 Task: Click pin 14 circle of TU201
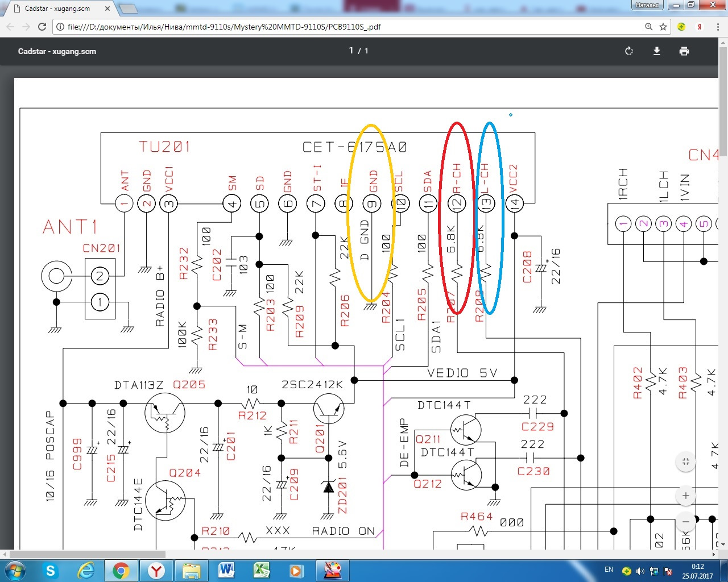[x=514, y=203]
